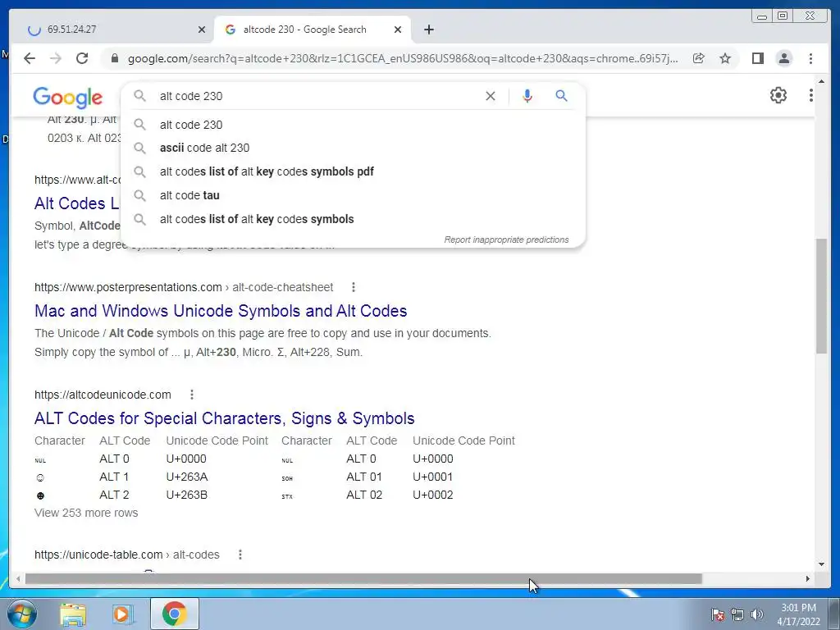The image size is (840, 630).
Task: Click the 'Alt Codes L' result title
Action: click(77, 203)
